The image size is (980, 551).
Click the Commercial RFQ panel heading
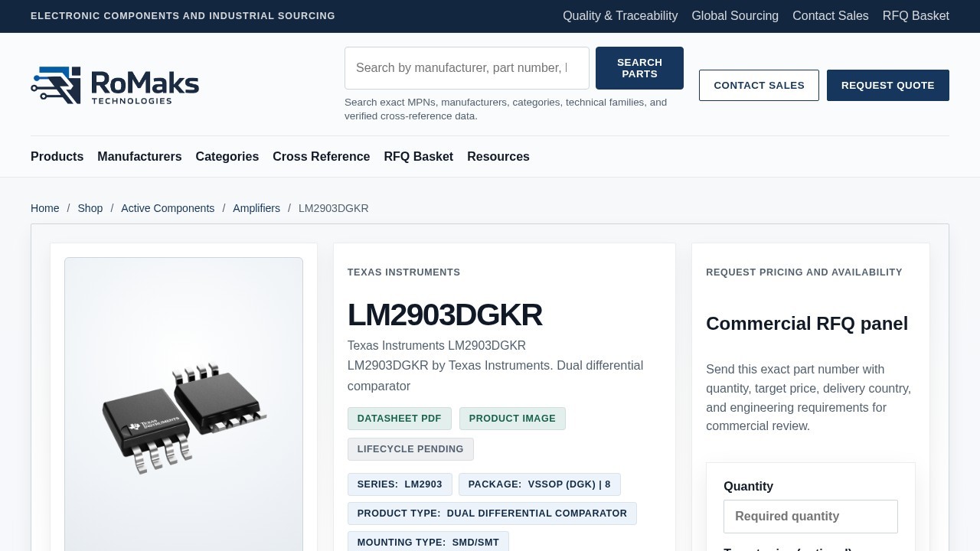coord(807,324)
